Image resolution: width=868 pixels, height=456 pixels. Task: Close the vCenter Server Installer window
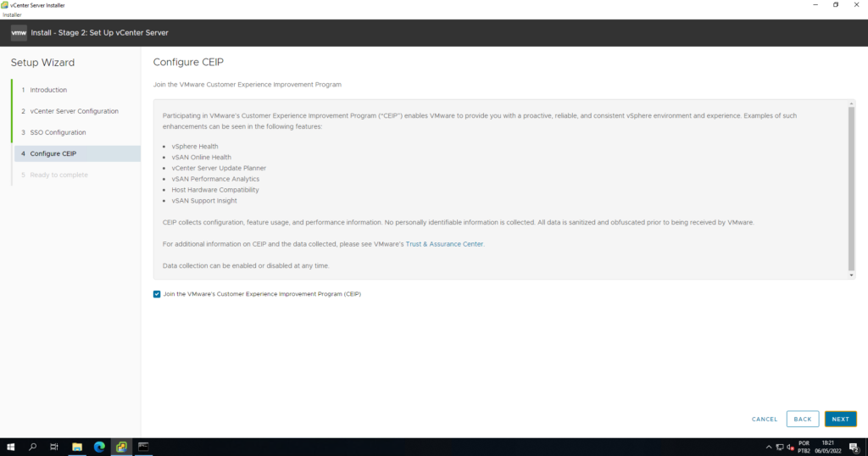(x=856, y=5)
